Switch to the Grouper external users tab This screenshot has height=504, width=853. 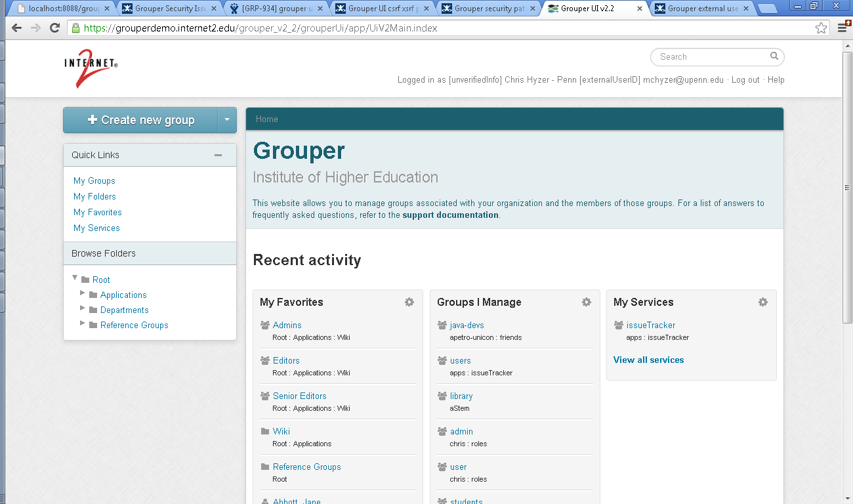[702, 9]
